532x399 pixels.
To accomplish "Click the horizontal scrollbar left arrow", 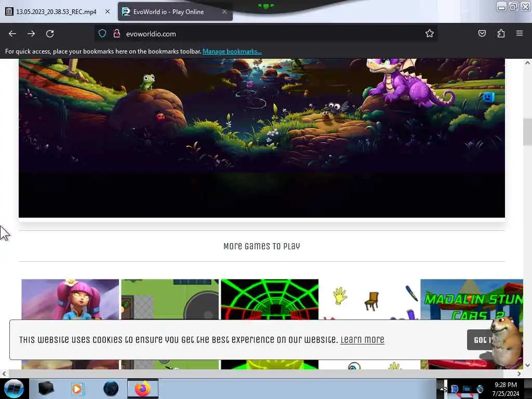I will click(x=4, y=374).
